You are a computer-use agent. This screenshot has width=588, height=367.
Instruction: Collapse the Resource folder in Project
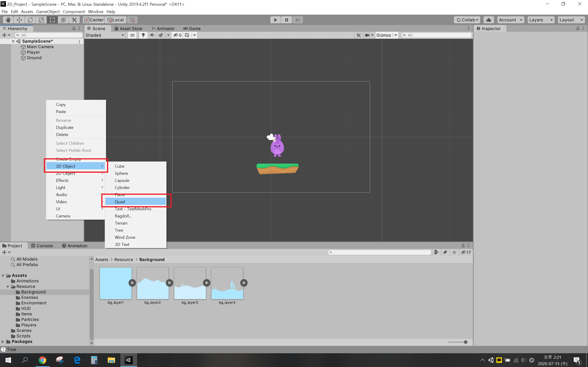point(8,287)
